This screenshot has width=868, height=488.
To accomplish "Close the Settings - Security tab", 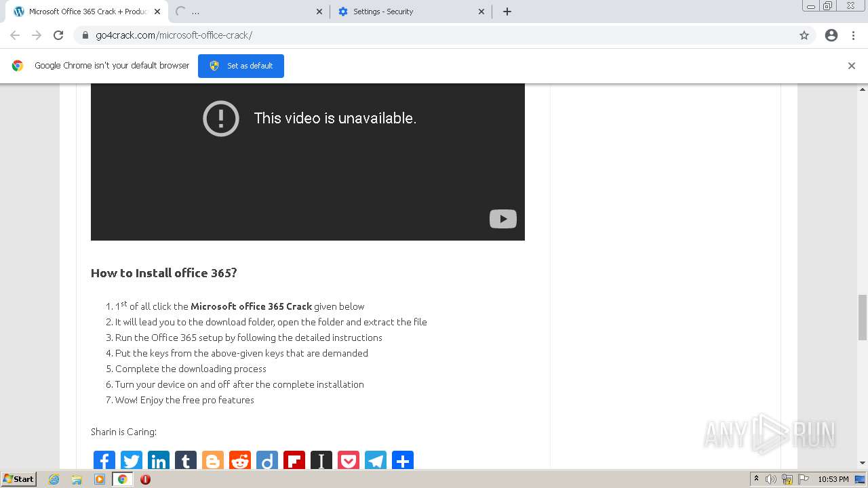I will [x=481, y=12].
